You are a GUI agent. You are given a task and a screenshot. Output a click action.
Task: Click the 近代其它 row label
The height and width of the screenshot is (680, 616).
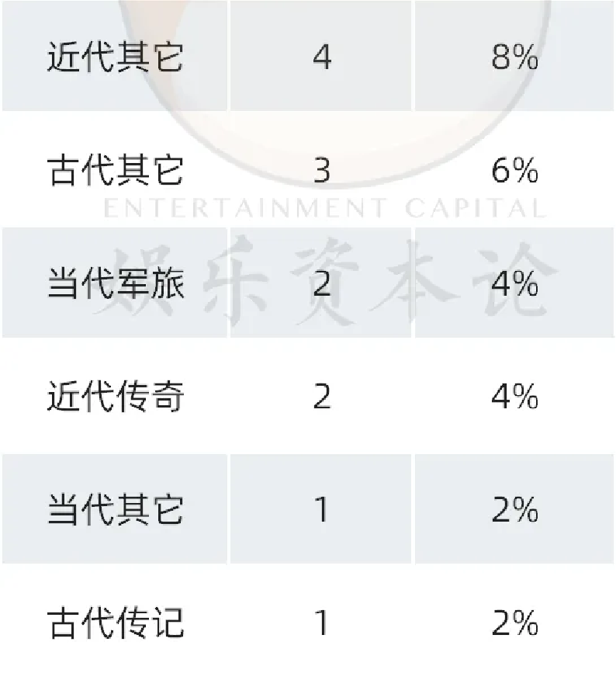pos(116,57)
